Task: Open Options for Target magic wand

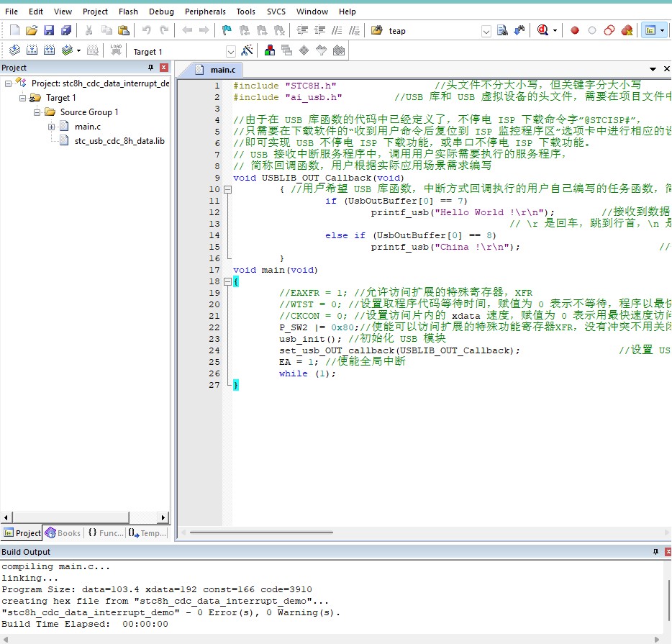Action: click(x=247, y=51)
